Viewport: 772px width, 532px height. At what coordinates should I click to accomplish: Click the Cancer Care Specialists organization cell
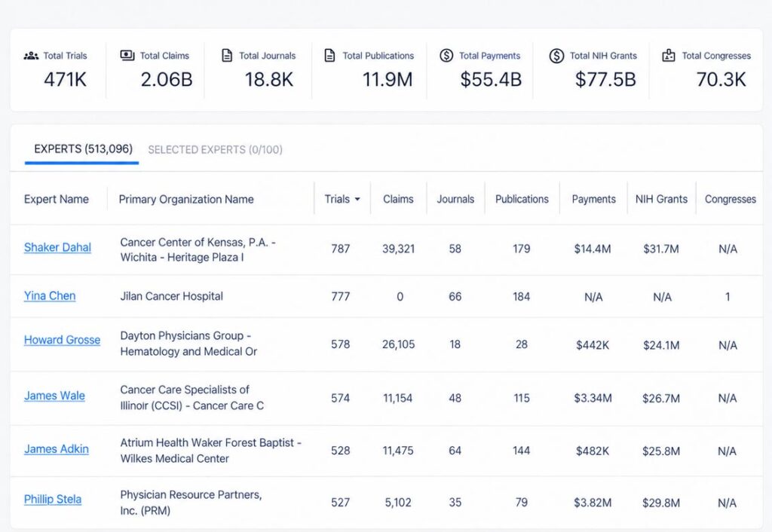click(192, 398)
